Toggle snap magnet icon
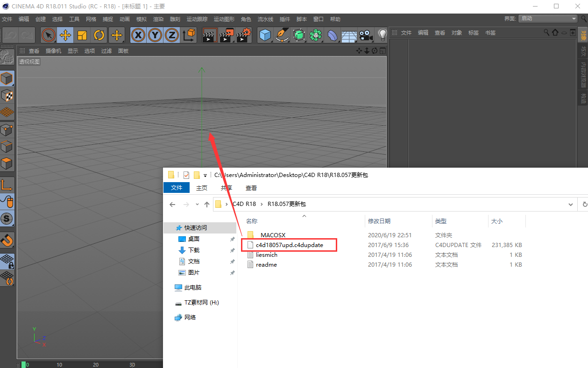588x368 pixels. click(7, 240)
